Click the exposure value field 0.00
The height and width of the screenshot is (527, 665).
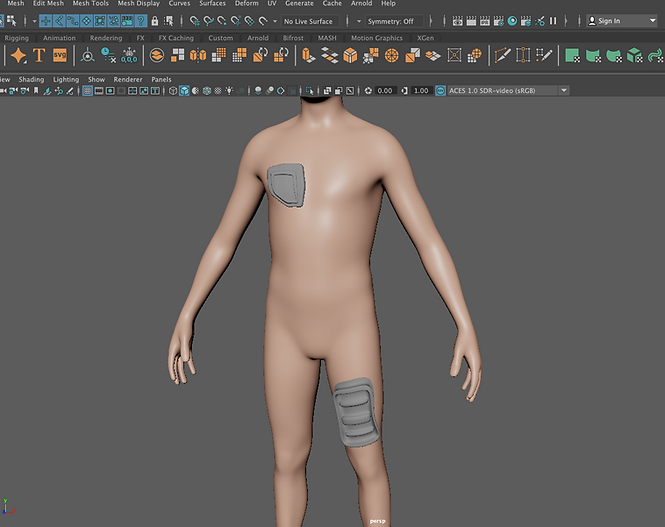tap(385, 90)
